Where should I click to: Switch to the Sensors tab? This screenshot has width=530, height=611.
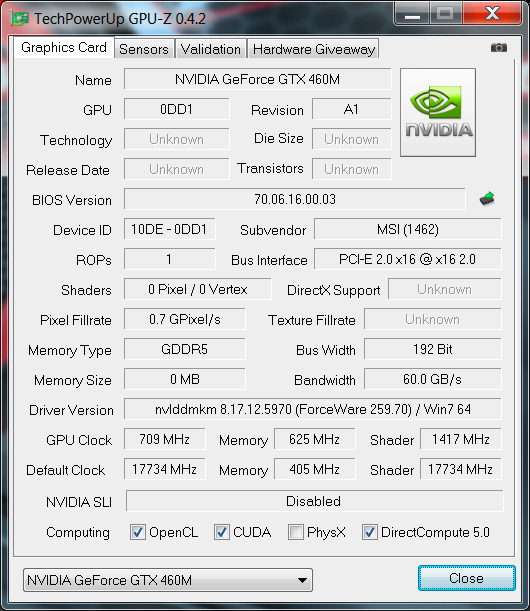point(144,49)
